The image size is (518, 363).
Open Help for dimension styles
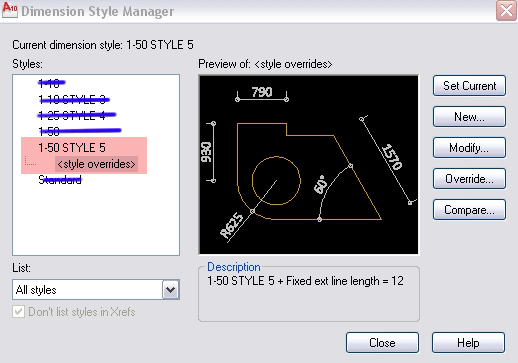tap(468, 343)
